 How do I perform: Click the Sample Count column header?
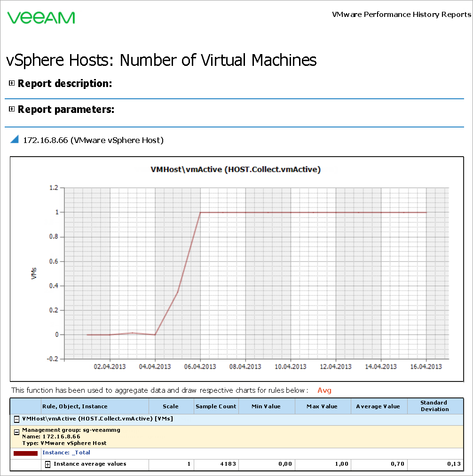[x=216, y=406]
